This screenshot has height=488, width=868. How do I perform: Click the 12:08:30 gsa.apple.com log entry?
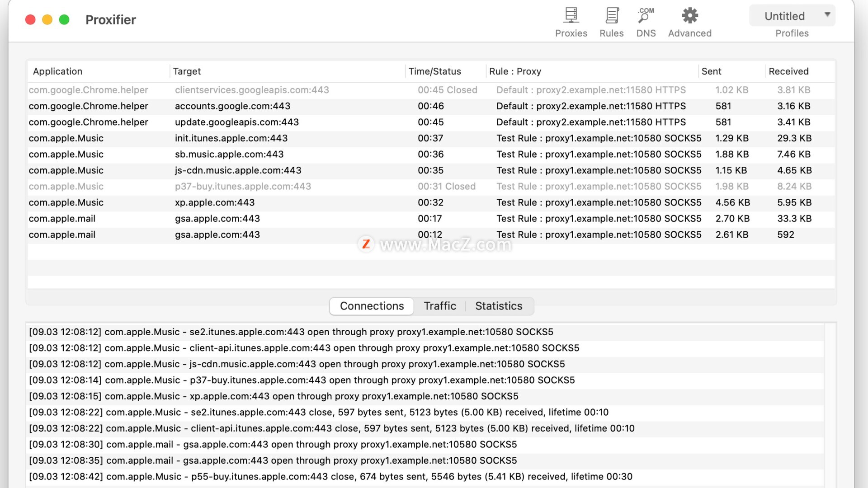pos(425,445)
